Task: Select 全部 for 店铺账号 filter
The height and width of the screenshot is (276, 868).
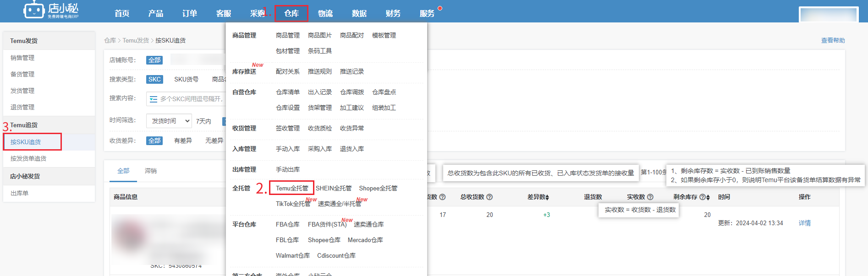Action: [x=154, y=60]
